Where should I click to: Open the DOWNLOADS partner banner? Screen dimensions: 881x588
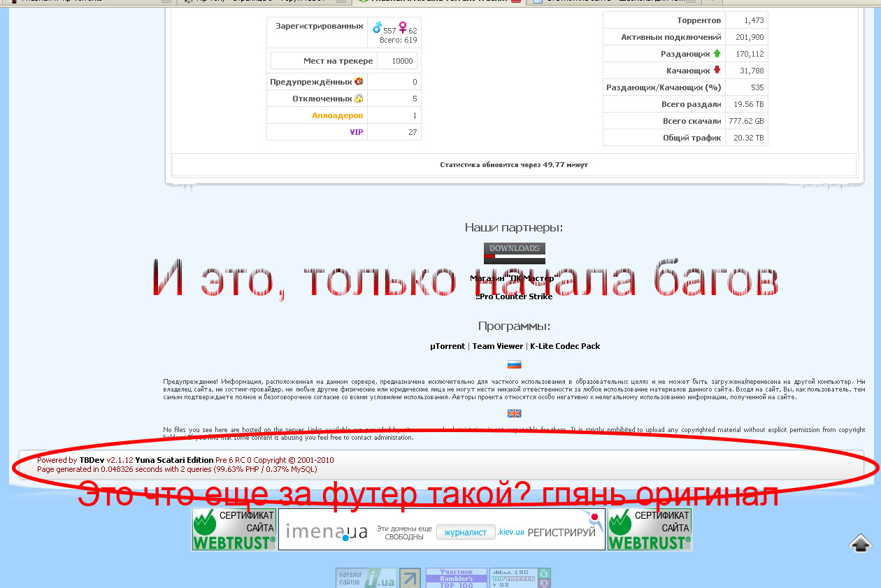(x=515, y=253)
